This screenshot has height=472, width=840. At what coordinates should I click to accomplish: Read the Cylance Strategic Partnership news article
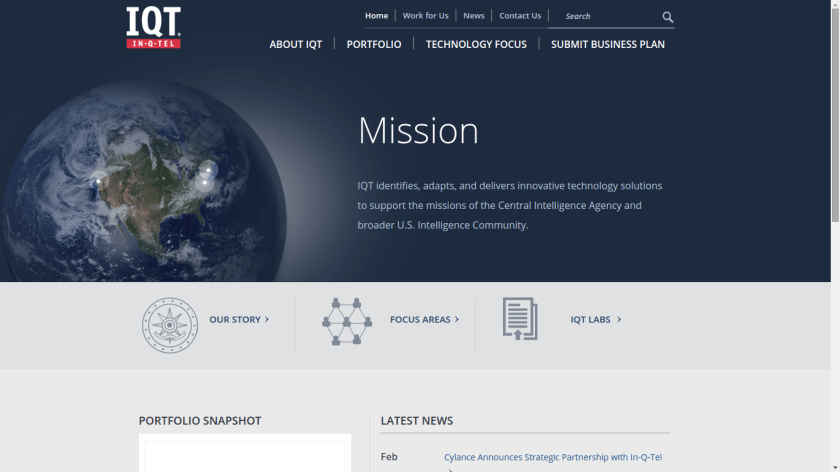552,458
